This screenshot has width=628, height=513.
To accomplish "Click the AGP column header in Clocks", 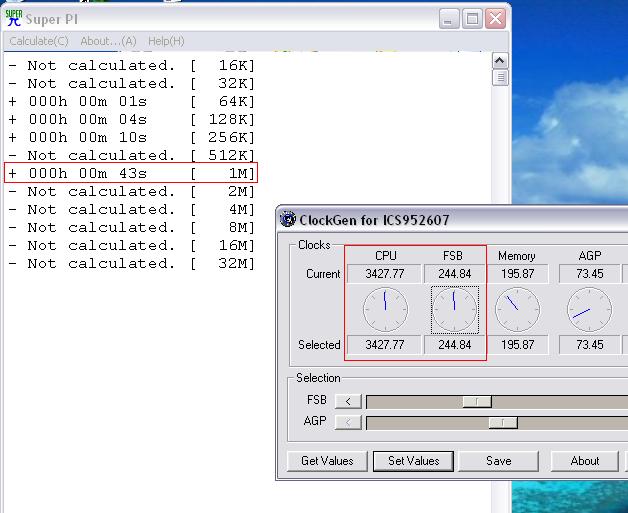I will tap(590, 255).
